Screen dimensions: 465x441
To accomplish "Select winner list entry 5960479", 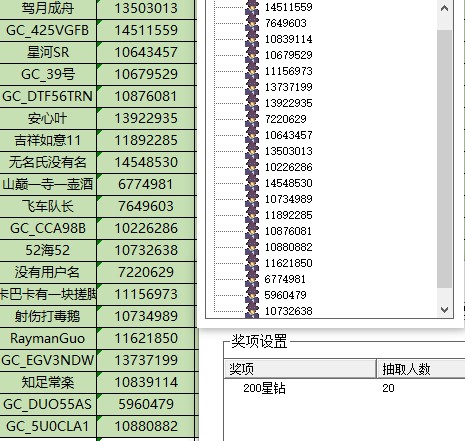I will [286, 295].
